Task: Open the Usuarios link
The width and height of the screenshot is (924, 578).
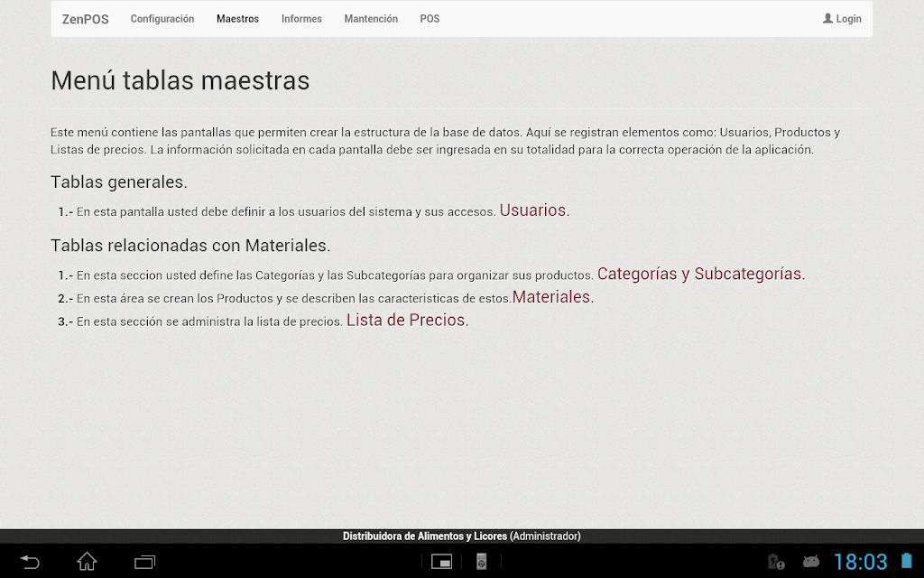Action: (534, 210)
